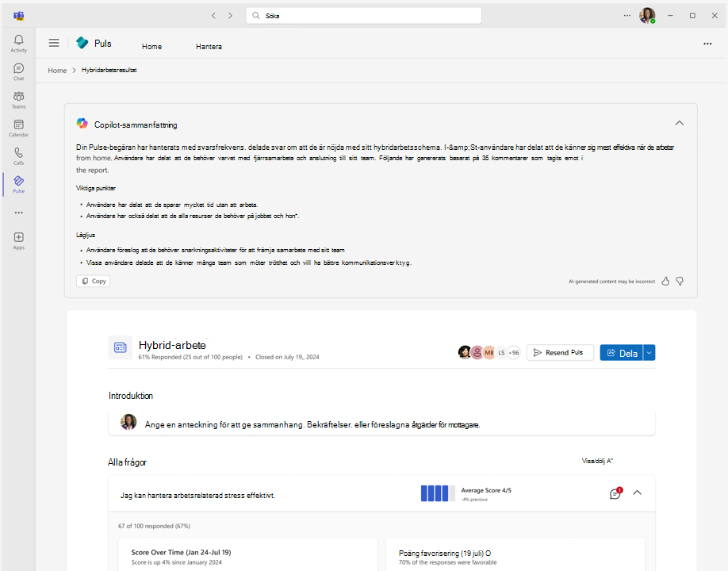
Task: Open the Apps store icon
Action: (18, 240)
